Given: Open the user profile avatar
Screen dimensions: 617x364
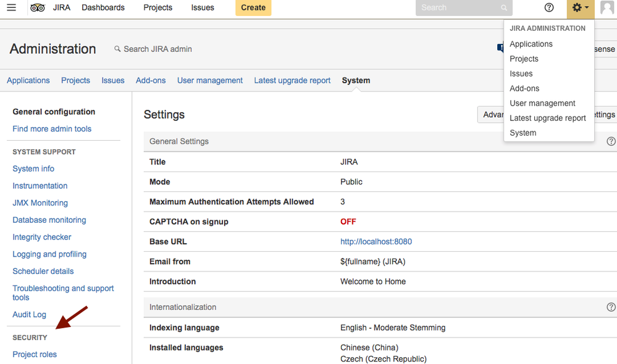Looking at the screenshot, I should click(607, 8).
